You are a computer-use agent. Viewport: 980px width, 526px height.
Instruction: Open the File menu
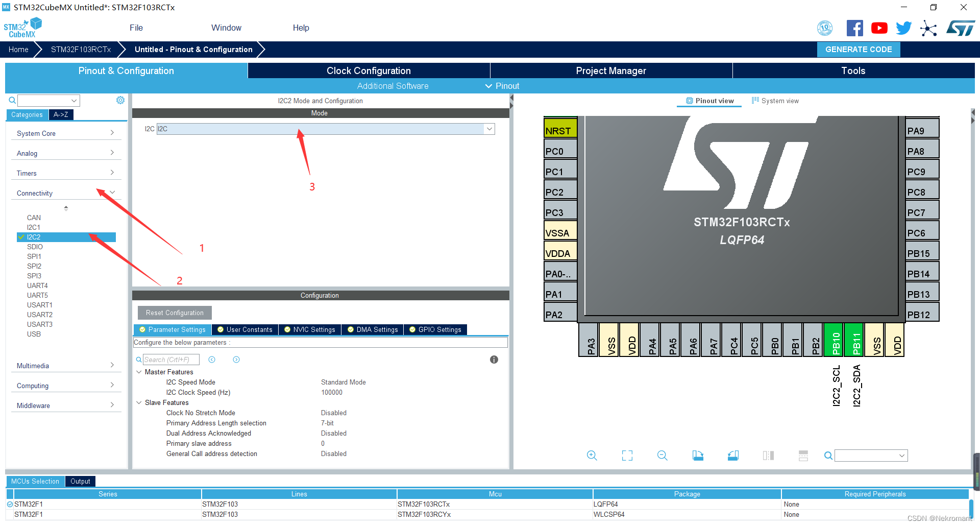[x=136, y=28]
